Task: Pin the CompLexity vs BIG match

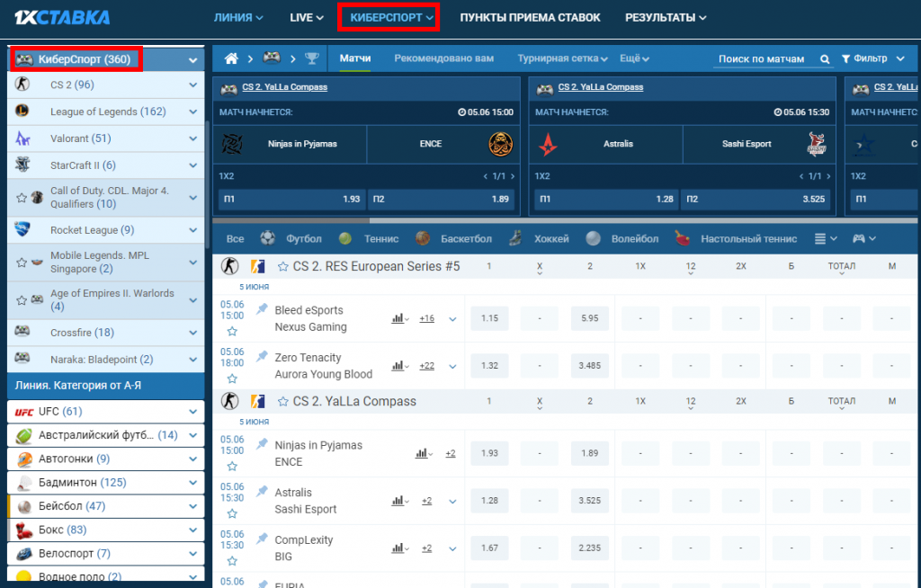Action: (x=262, y=539)
